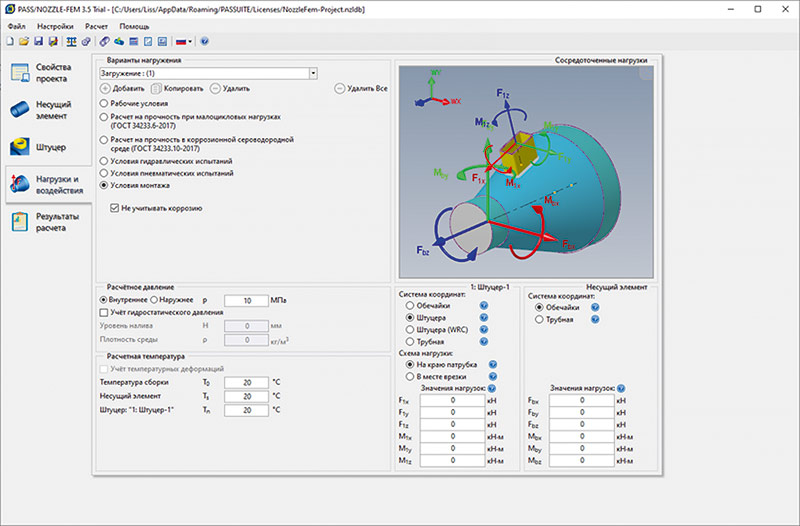This screenshot has width=800, height=526.
Task: Select load scheme На краю патрубка
Action: 410,364
